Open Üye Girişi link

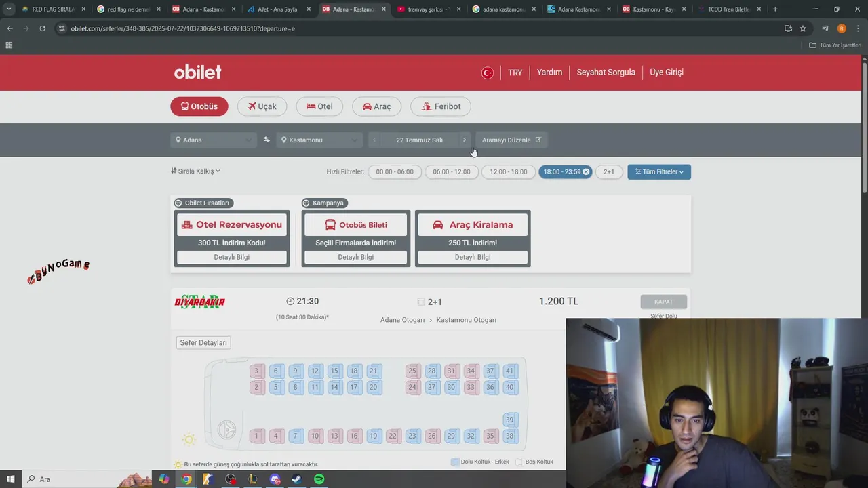[667, 72]
